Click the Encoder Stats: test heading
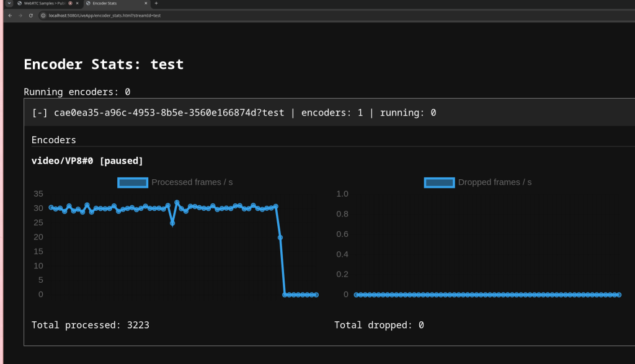This screenshot has width=635, height=364. [104, 64]
